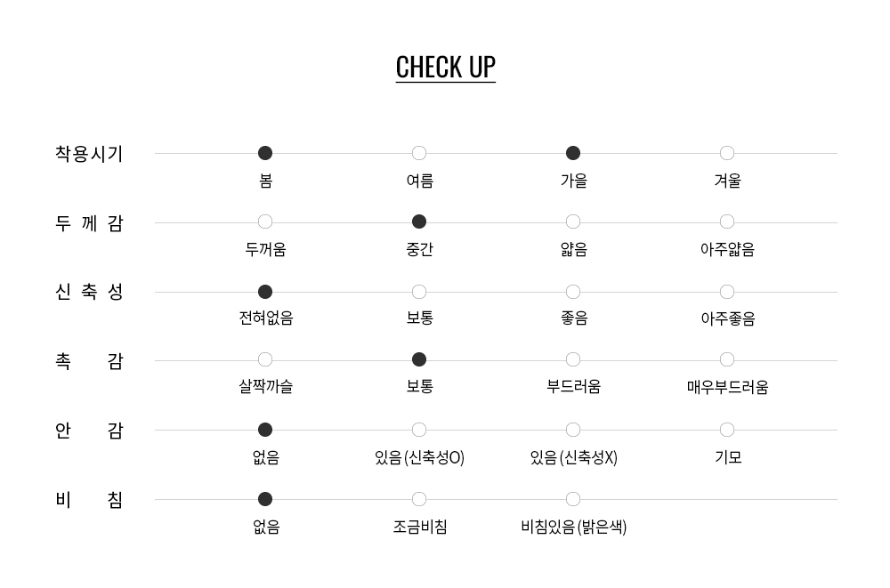
Task: Click the 착용시기 row label
Action: tap(89, 154)
